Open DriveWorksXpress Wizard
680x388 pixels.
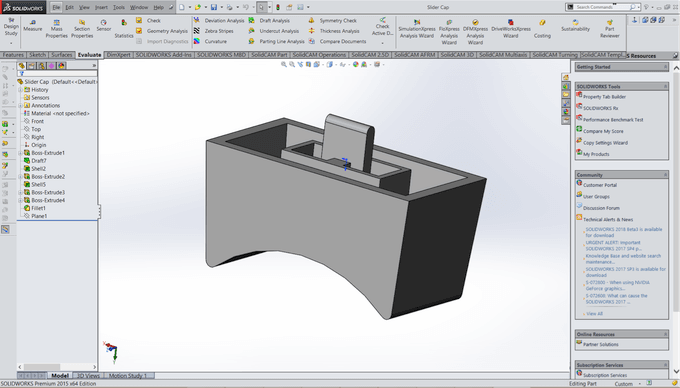(510, 29)
